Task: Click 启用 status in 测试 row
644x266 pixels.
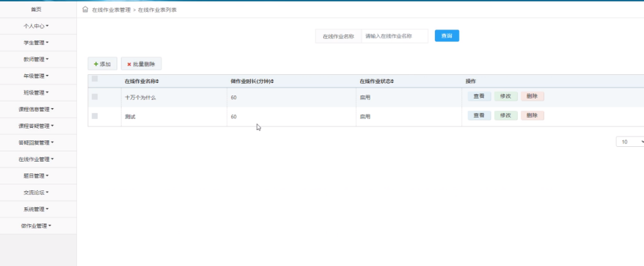Action: point(365,117)
